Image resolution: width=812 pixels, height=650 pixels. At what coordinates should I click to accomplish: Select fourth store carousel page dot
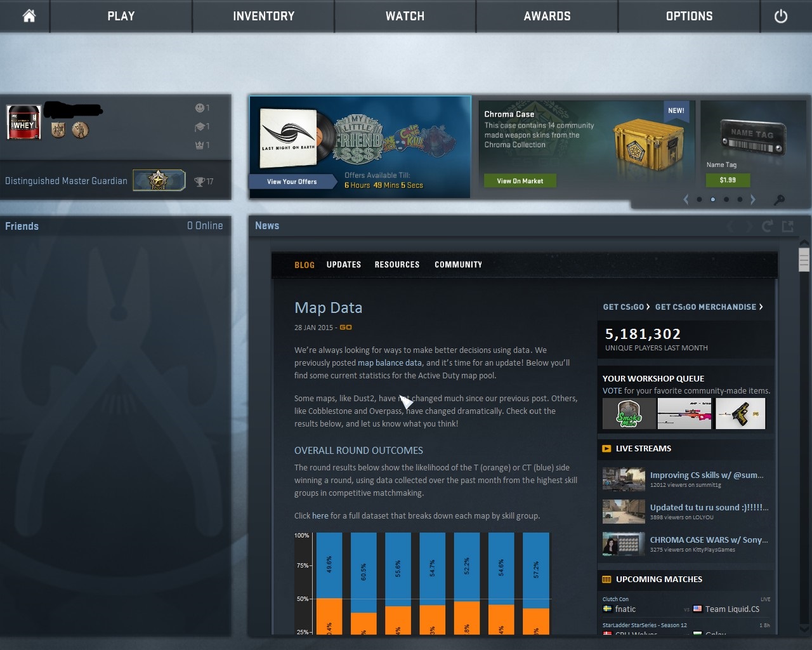tap(740, 199)
